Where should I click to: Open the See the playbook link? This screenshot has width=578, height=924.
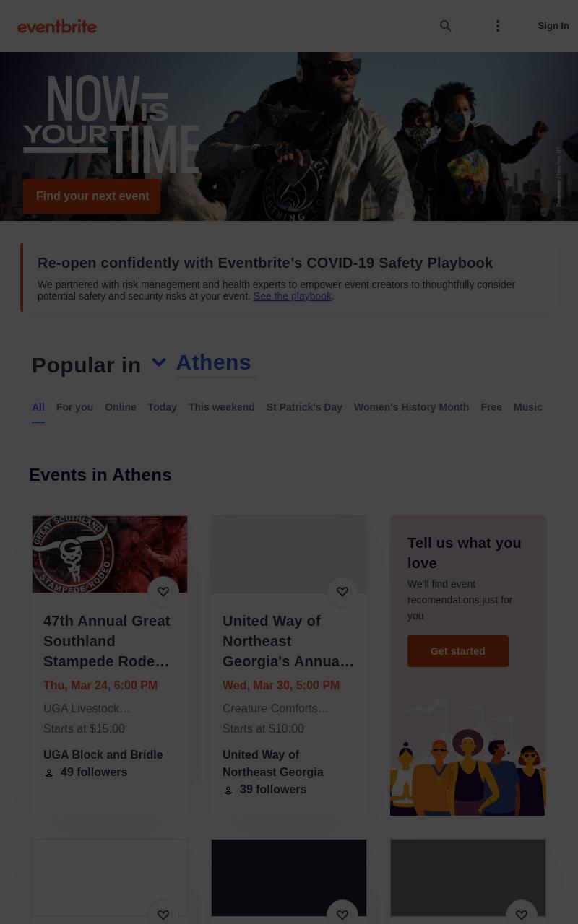[292, 296]
